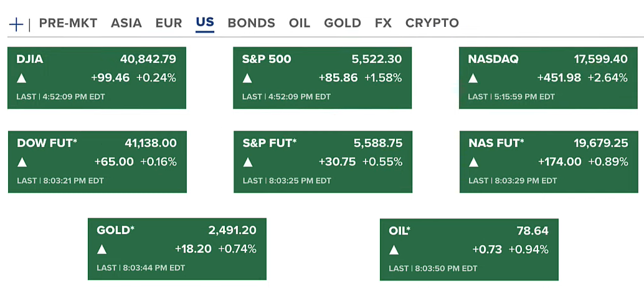The height and width of the screenshot is (290, 644).
Task: Switch to the FX tab
Action: click(x=383, y=23)
